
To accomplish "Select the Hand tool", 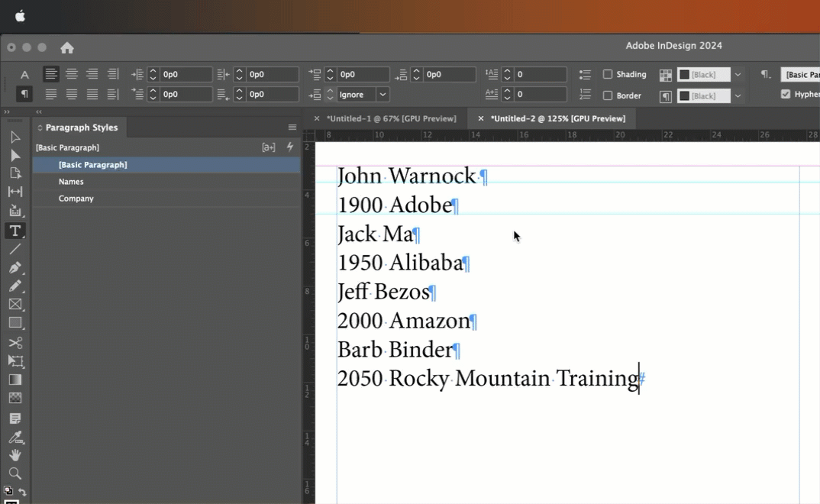I will click(x=15, y=455).
